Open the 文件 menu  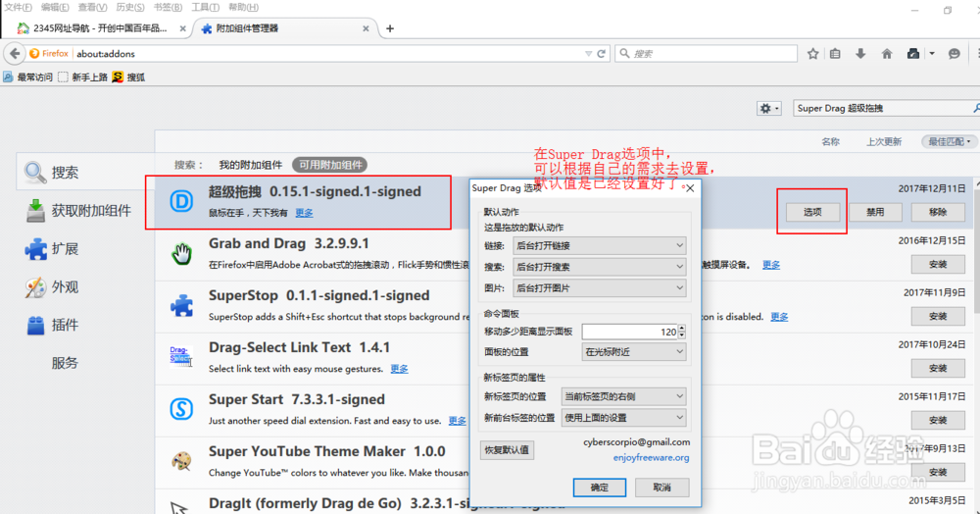(18, 7)
